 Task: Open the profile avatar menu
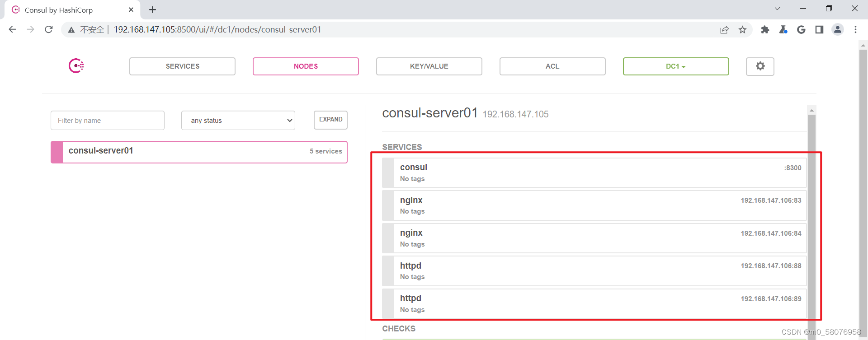tap(838, 29)
